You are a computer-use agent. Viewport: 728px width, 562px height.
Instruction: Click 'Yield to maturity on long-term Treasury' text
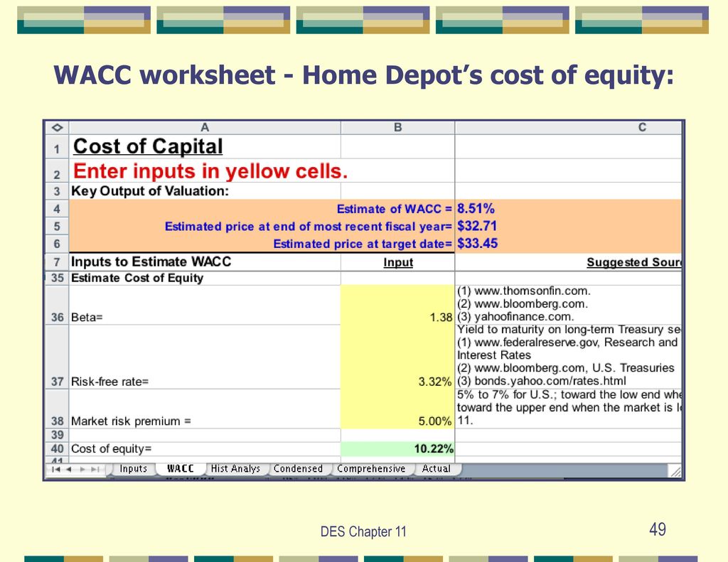(x=569, y=330)
